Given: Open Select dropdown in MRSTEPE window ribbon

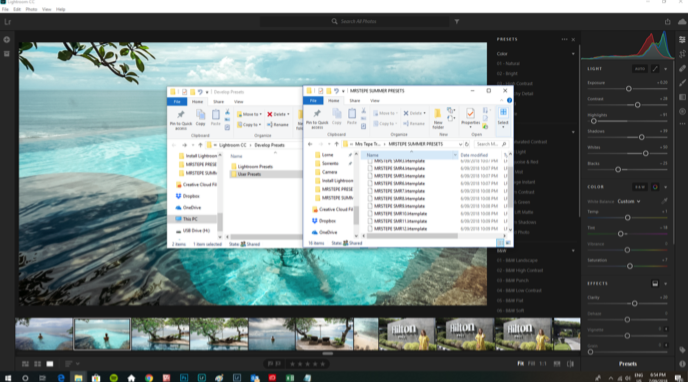Looking at the screenshot, I should pyautogui.click(x=503, y=118).
